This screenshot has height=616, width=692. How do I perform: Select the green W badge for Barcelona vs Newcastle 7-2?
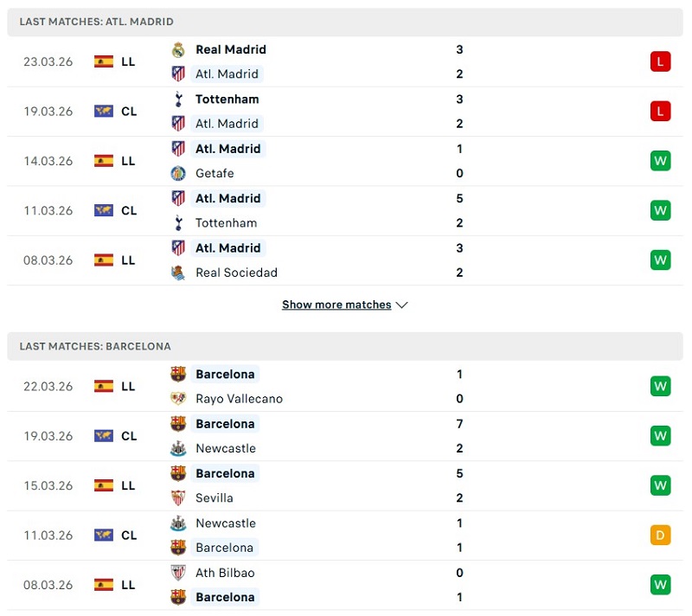[x=660, y=435]
